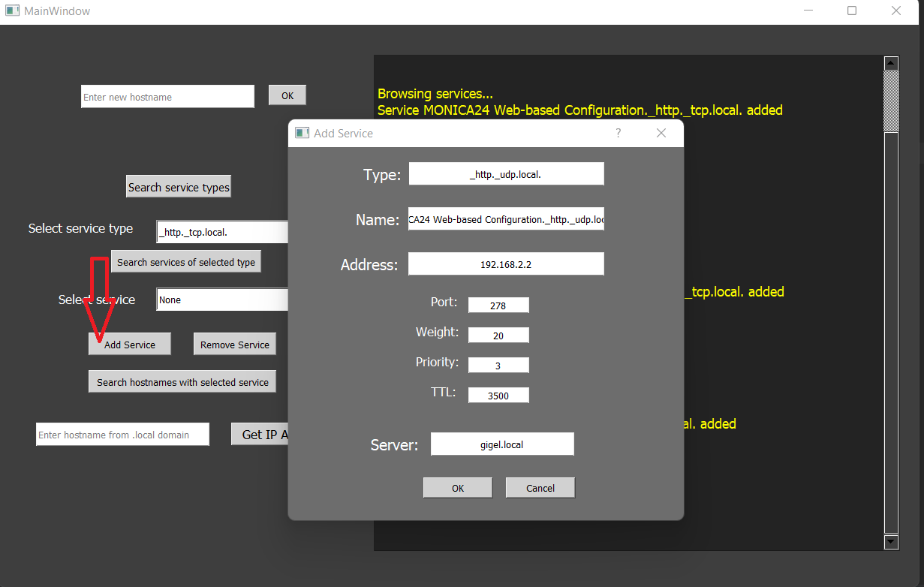Click OK next to the hostname field
The width and height of the screenshot is (924, 587).
coord(287,95)
